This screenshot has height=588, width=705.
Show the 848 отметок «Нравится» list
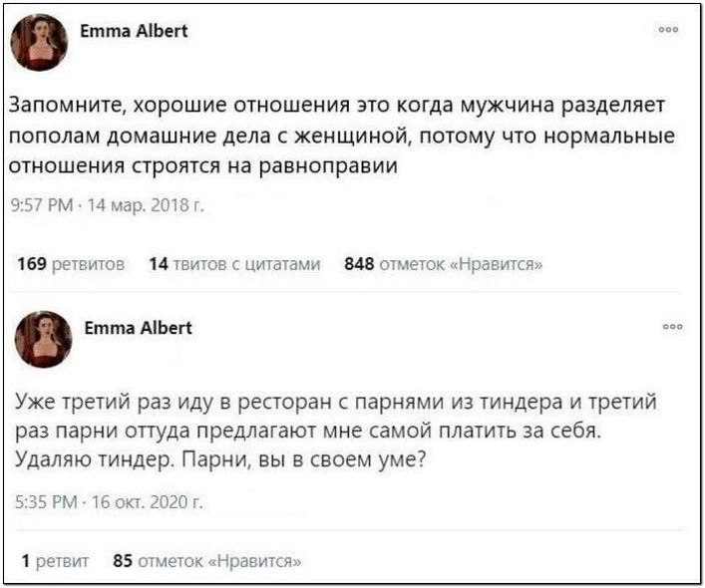click(x=444, y=264)
